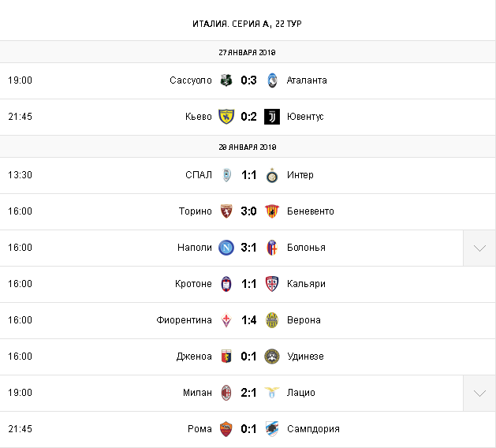
Task: Click the Sampdoria club crest
Action: pos(272,429)
